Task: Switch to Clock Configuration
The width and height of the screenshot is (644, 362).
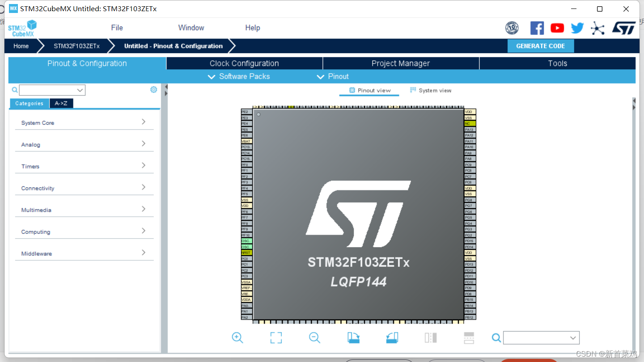Action: coord(244,63)
